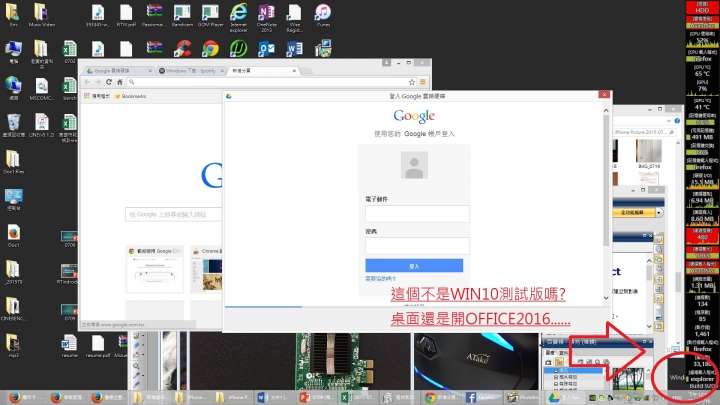Select the Recycle Bin icon
This screenshot has width=720, height=405.
13,126
